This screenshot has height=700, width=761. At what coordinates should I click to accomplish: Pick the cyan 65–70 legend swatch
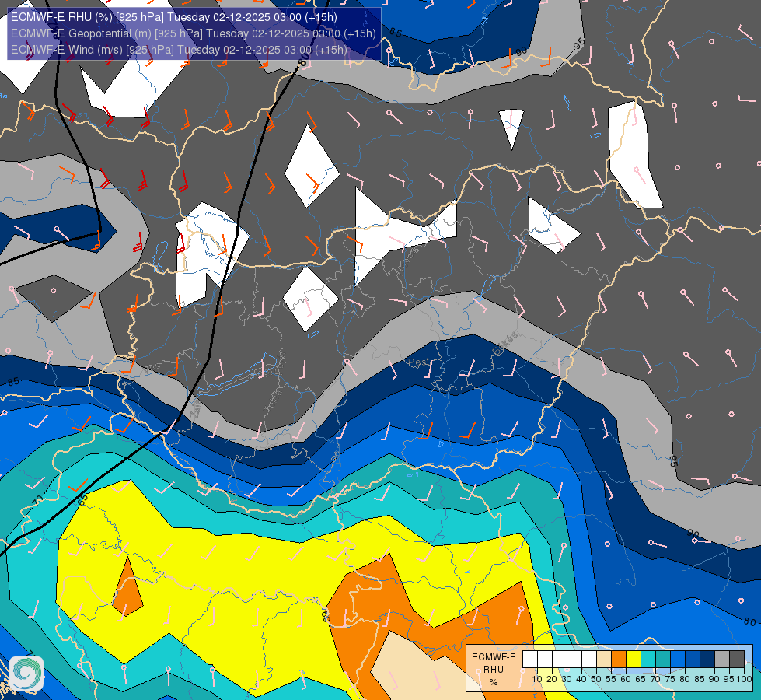click(x=648, y=659)
